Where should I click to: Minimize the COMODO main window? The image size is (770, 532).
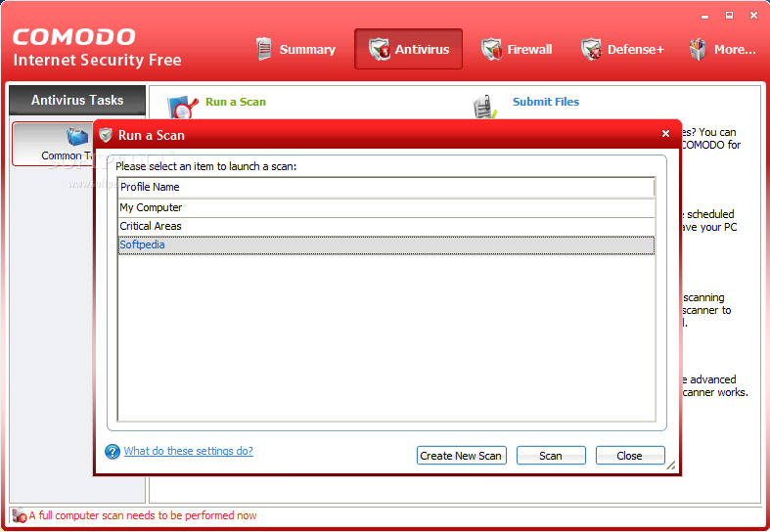(705, 17)
